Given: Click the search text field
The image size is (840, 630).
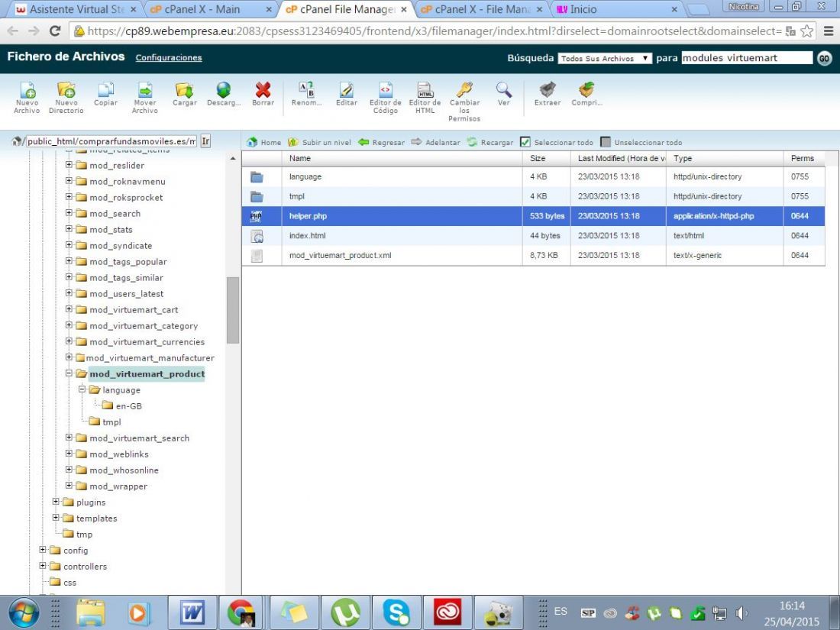Looking at the screenshot, I should point(747,58).
